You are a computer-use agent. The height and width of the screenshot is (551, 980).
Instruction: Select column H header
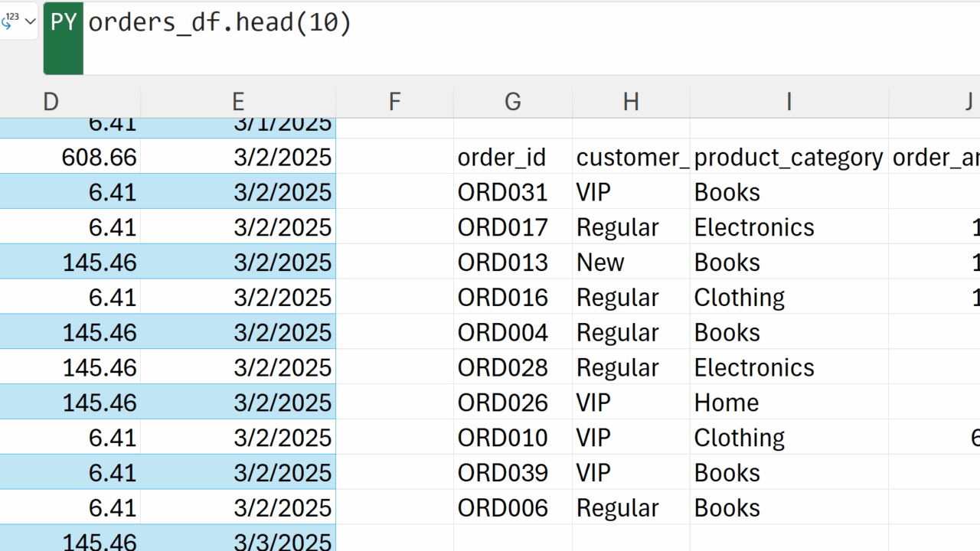coord(631,102)
